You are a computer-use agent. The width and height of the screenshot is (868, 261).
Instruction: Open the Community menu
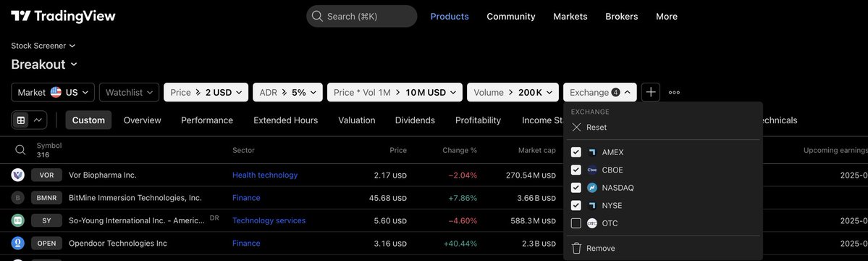point(511,17)
